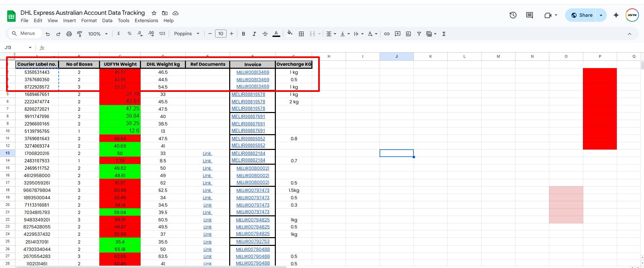Click the font size field
This screenshot has height=268, width=644.
(221, 34)
